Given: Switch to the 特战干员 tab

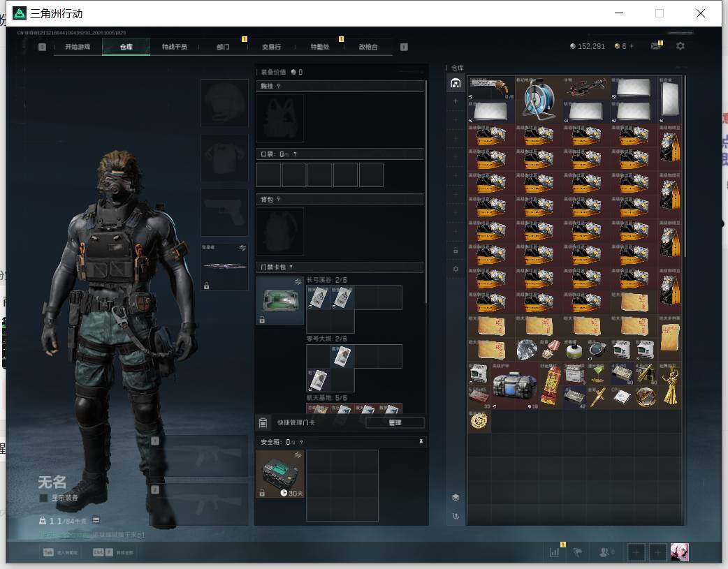Looking at the screenshot, I should tap(174, 47).
